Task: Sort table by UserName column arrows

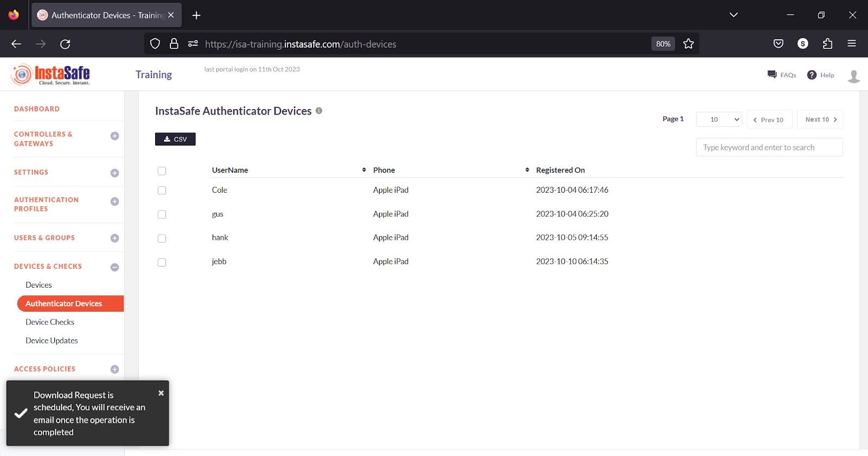Action: tap(364, 170)
